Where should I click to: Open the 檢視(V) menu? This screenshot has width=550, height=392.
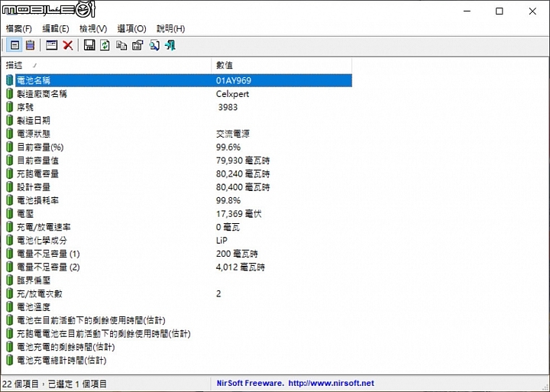coord(93,29)
